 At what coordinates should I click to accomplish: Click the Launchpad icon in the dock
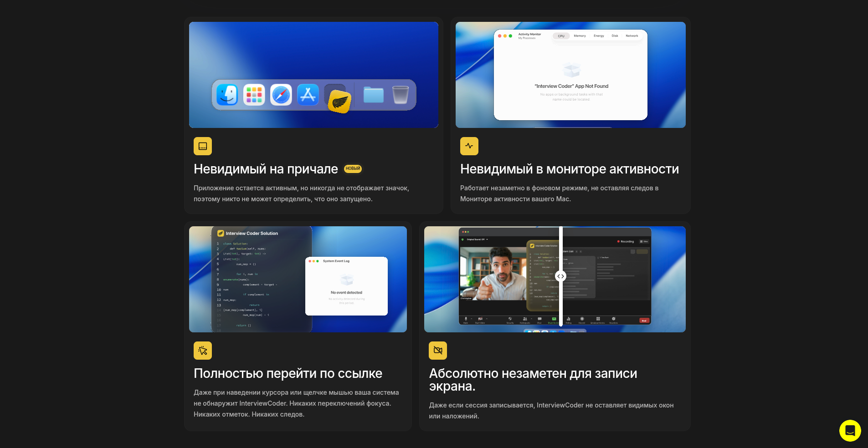(254, 95)
